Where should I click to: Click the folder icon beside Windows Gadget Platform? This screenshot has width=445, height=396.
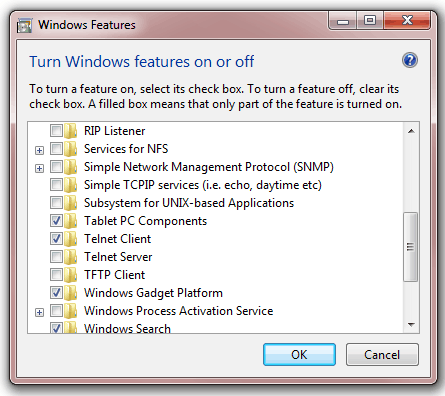[x=71, y=293]
